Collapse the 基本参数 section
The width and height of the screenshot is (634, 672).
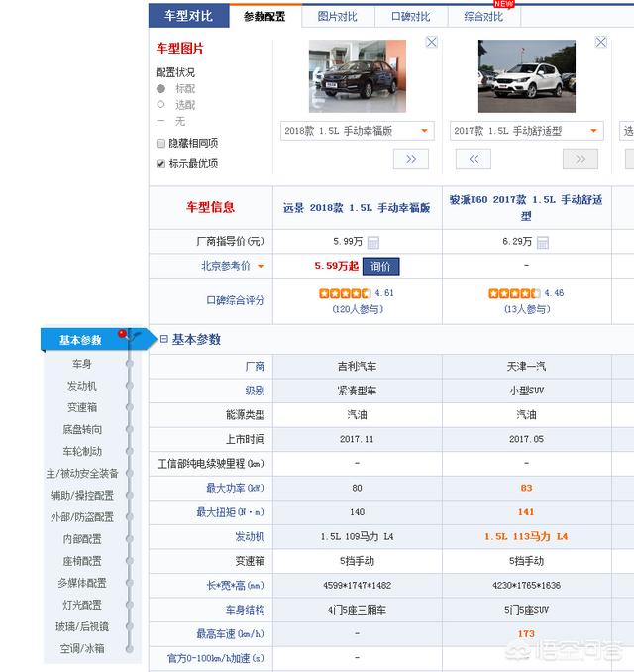click(x=164, y=339)
